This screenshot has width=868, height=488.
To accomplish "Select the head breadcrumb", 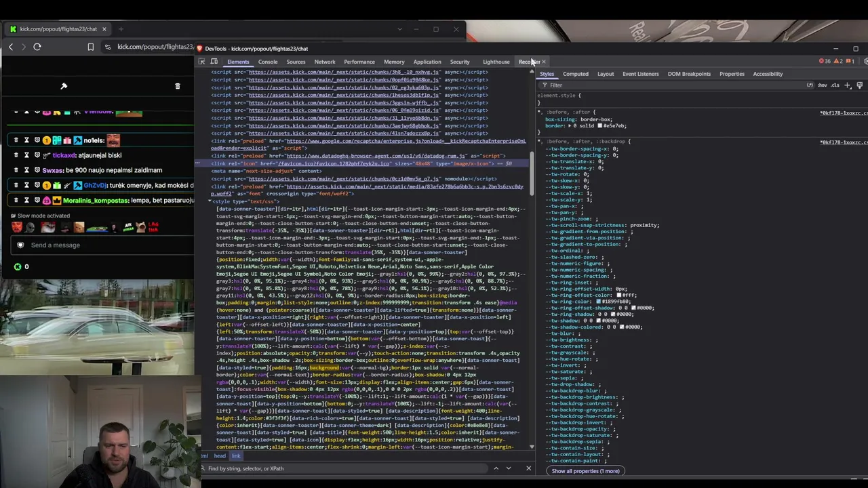I will click(x=220, y=456).
